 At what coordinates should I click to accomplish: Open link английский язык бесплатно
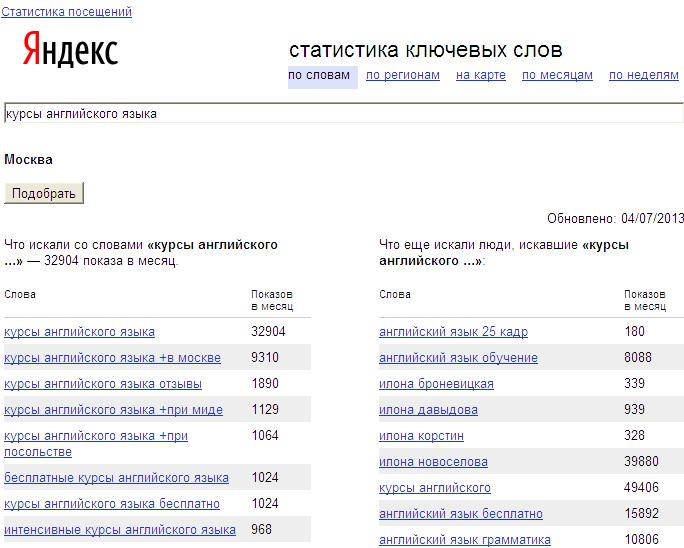pos(461,514)
